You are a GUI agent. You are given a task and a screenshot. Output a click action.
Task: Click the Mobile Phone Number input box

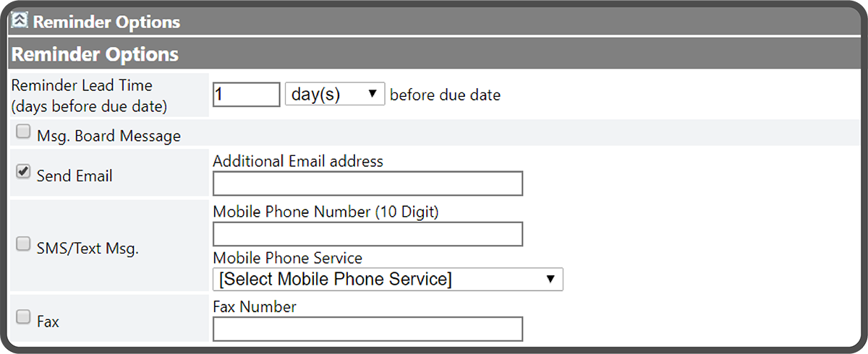(367, 234)
